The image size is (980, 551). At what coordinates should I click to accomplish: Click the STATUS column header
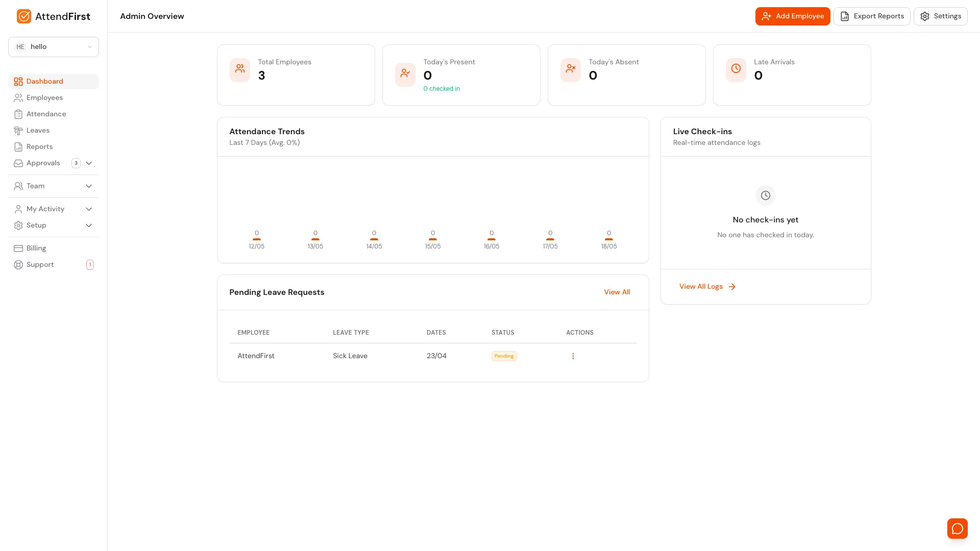point(503,333)
